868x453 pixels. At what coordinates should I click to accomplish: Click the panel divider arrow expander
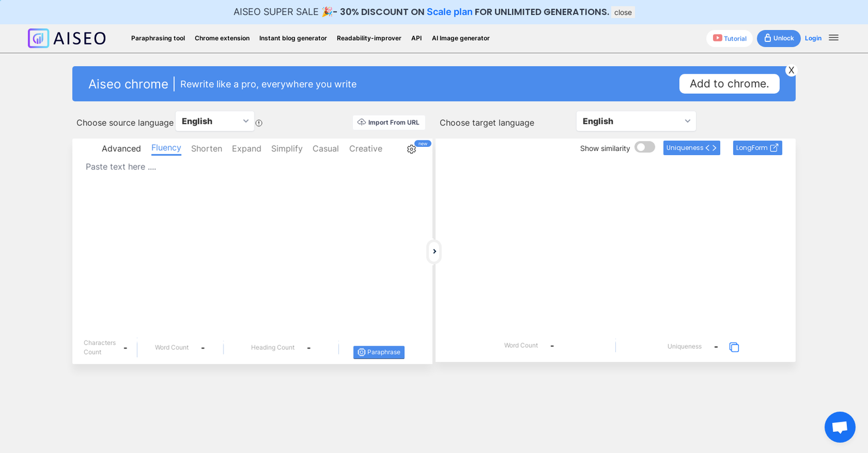pyautogui.click(x=434, y=252)
